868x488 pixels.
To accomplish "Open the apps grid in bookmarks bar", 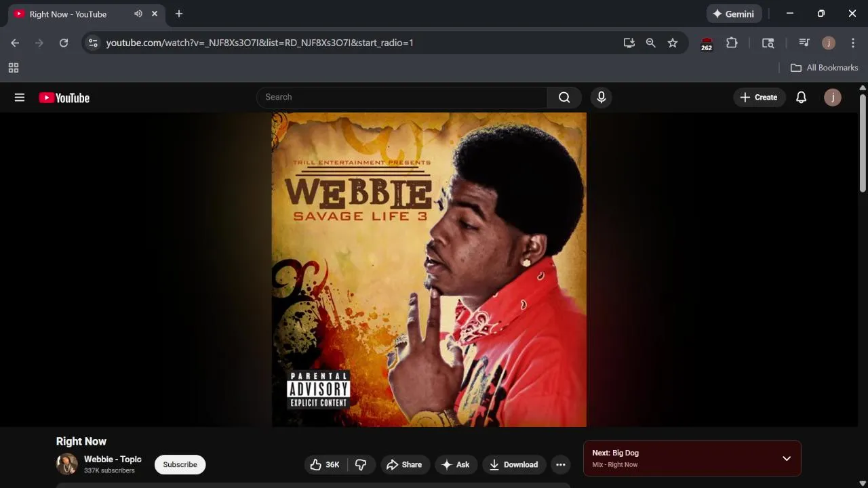I will [14, 68].
